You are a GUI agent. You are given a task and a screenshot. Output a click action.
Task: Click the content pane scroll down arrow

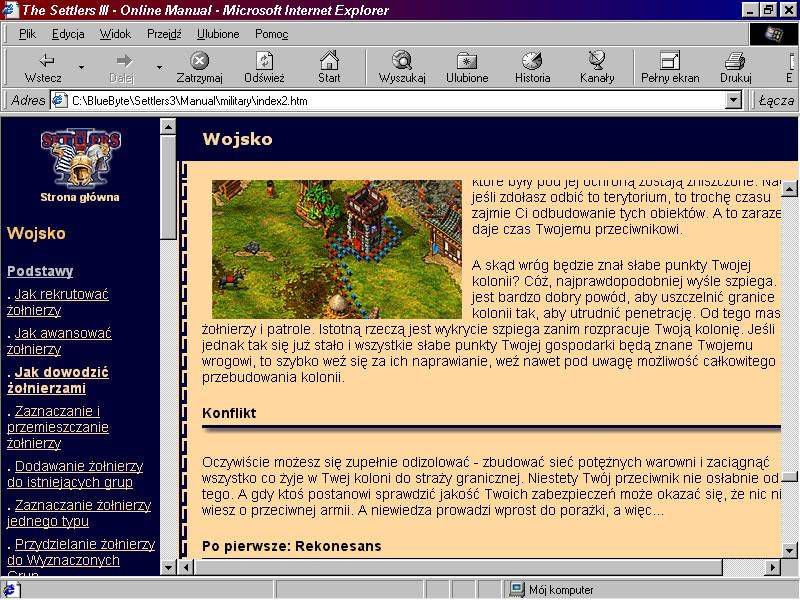(789, 551)
